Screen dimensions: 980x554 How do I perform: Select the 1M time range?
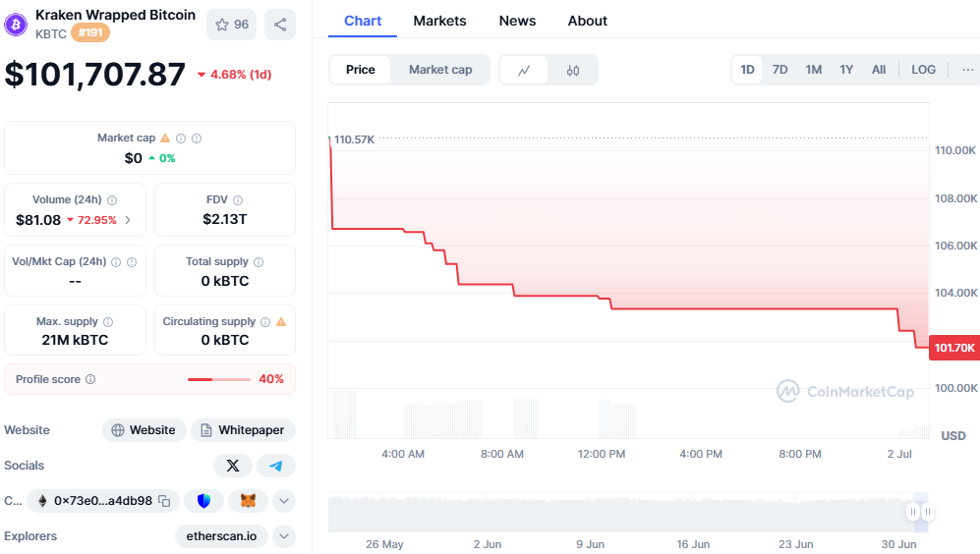(813, 70)
